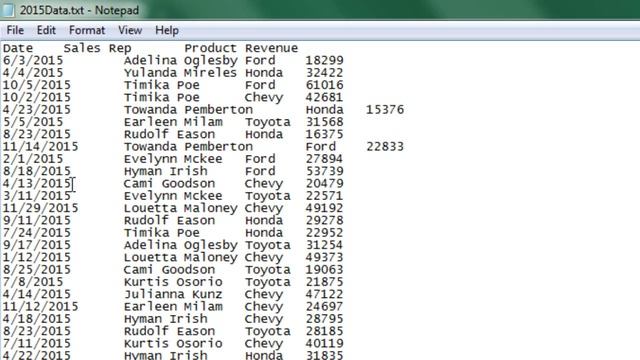Click the date 6/3/2015
The width and height of the screenshot is (640, 360).
coord(33,60)
